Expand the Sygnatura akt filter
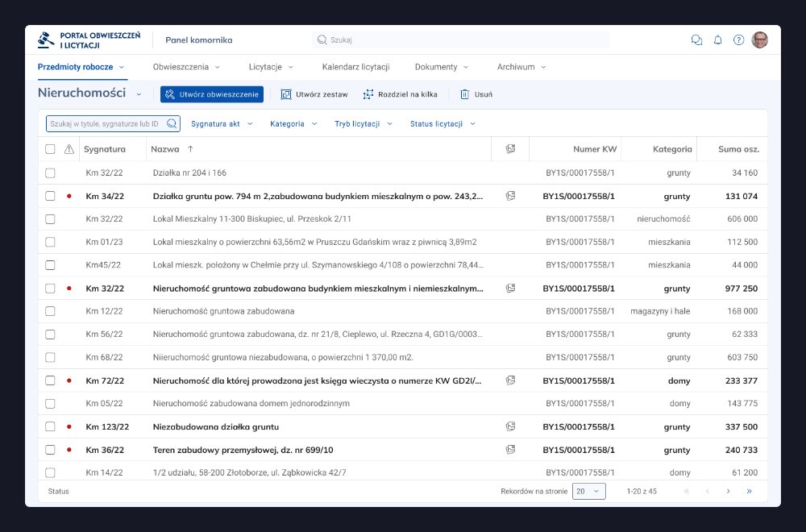The height and width of the screenshot is (532, 806). (222, 124)
